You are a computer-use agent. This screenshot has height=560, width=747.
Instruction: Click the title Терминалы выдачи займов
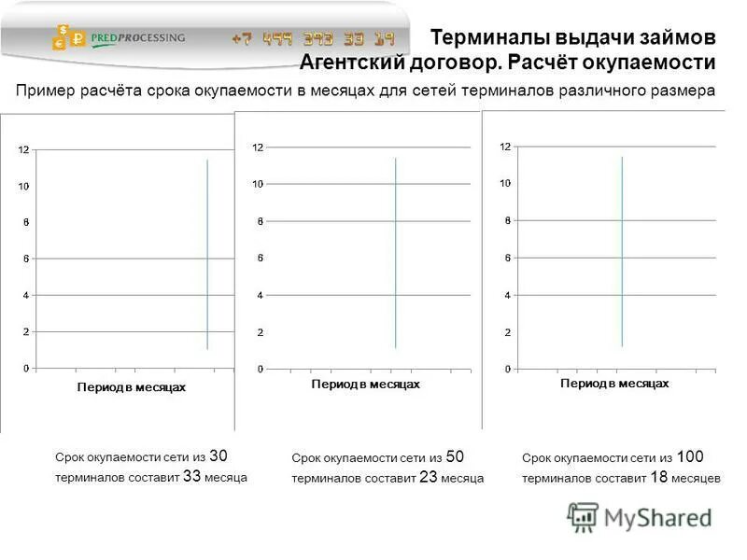[573, 35]
